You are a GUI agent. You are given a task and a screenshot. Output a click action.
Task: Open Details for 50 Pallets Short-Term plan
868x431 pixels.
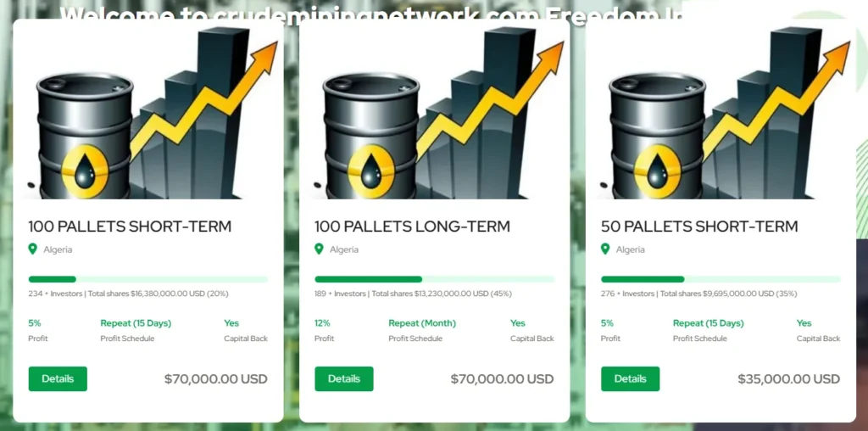pyautogui.click(x=630, y=378)
